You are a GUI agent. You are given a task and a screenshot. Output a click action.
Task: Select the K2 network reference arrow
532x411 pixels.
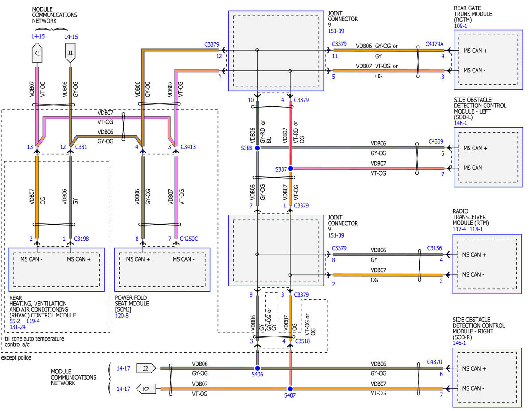tap(146, 389)
